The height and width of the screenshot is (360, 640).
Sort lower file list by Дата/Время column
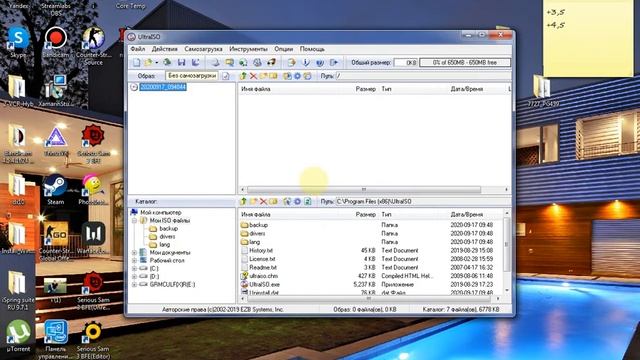pos(467,214)
